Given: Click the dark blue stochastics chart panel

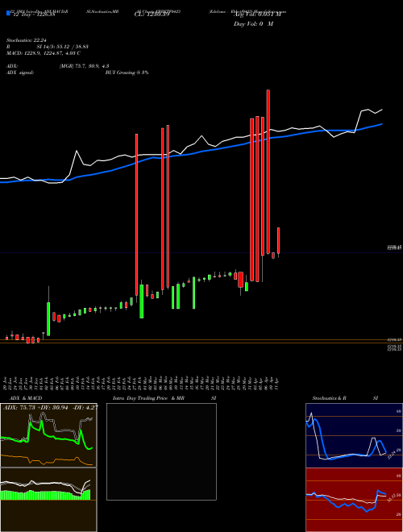Looking at the screenshot, I should pyautogui.click(x=354, y=435).
